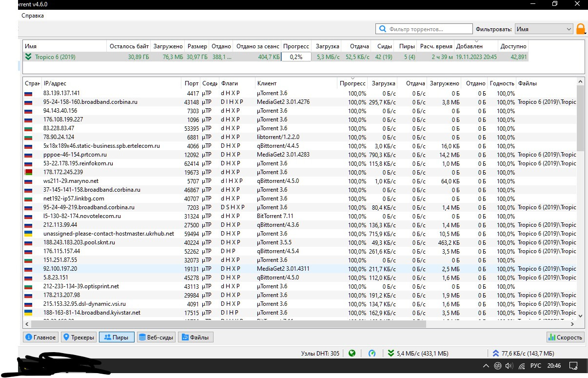Toggle alternative speed limits speedometer icon
The image size is (588, 378).
(372, 353)
